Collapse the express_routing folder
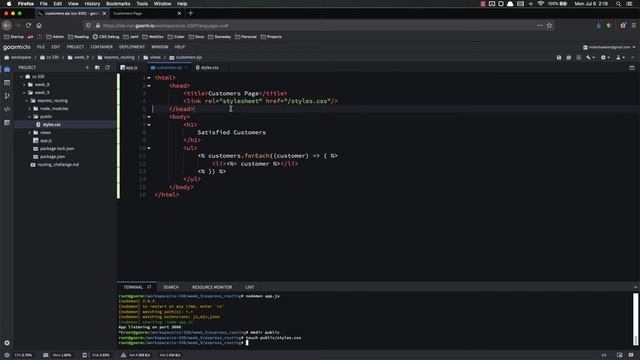The height and width of the screenshot is (360, 640). click(27, 100)
